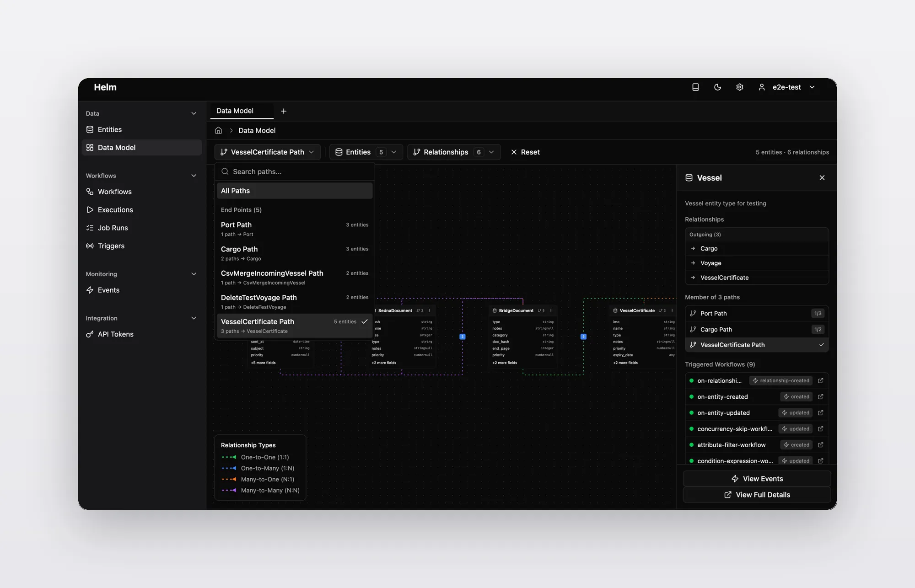This screenshot has height=588, width=915.
Task: Open outgoing Cargo relationship
Action: [x=757, y=248]
